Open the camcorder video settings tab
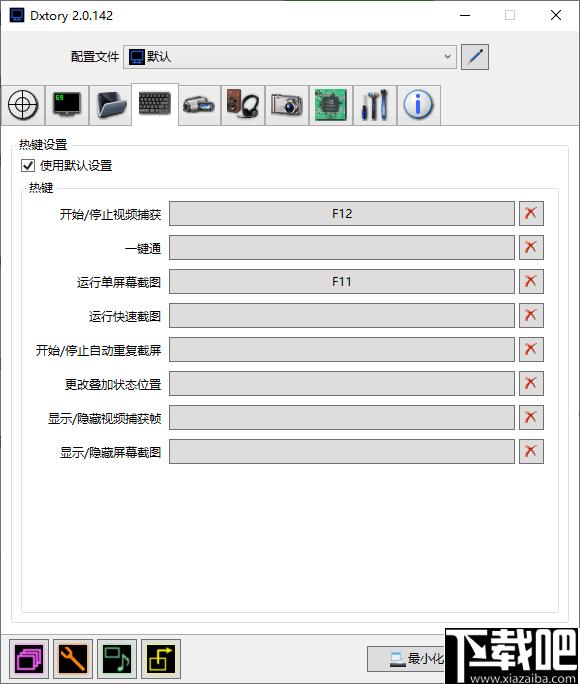Image resolution: width=580 pixels, height=684 pixels. pyautogui.click(x=199, y=105)
